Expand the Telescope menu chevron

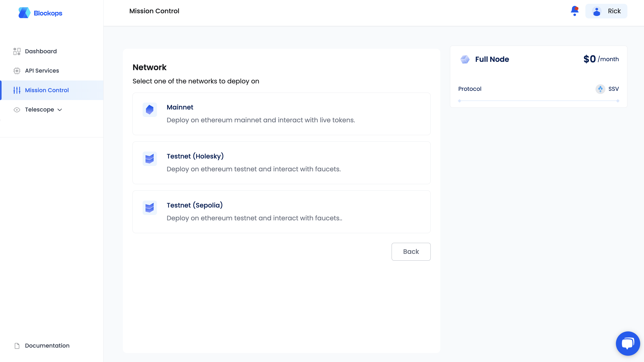pos(60,110)
